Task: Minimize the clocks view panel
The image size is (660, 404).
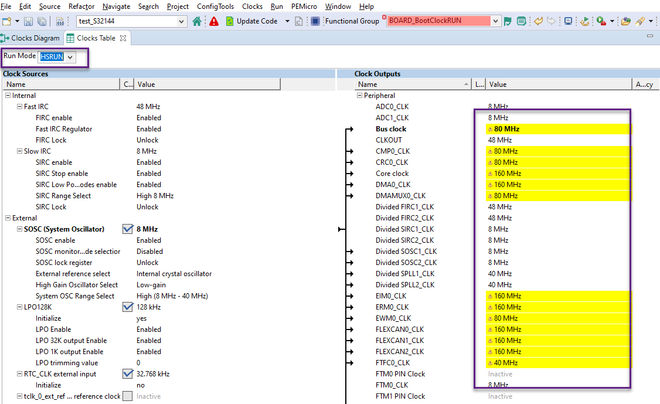Action: 650,36
